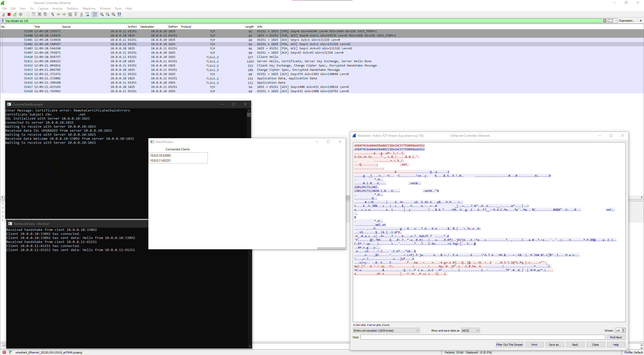Select packet 31411 Server Hello row
The image size is (644, 355).
pyautogui.click(x=322, y=61)
